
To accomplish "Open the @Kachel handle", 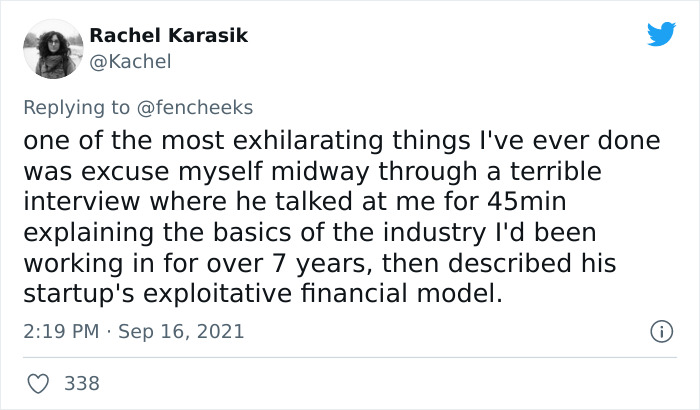I will coord(130,61).
